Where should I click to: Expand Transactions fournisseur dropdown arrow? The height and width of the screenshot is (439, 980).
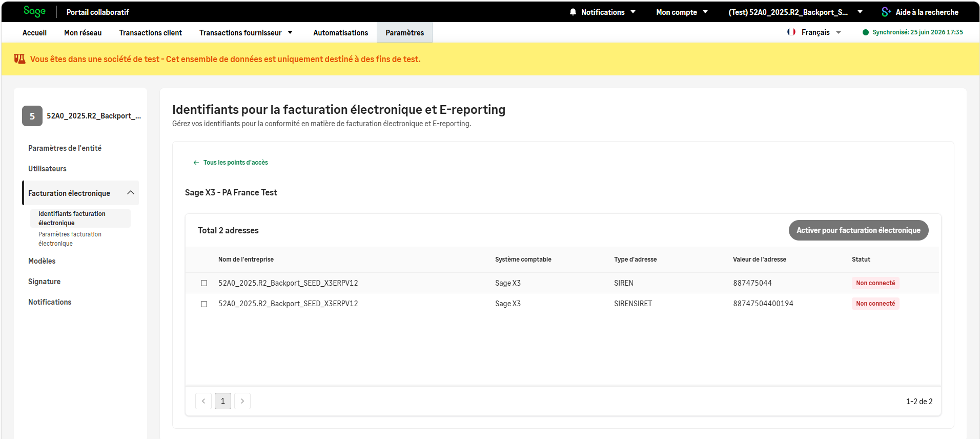pyautogui.click(x=290, y=32)
